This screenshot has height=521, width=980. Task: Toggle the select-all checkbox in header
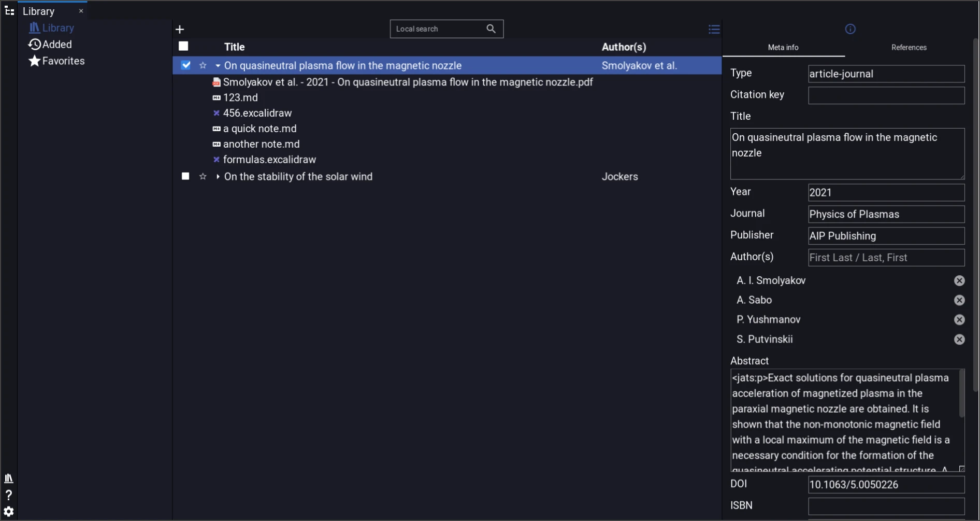(x=183, y=46)
